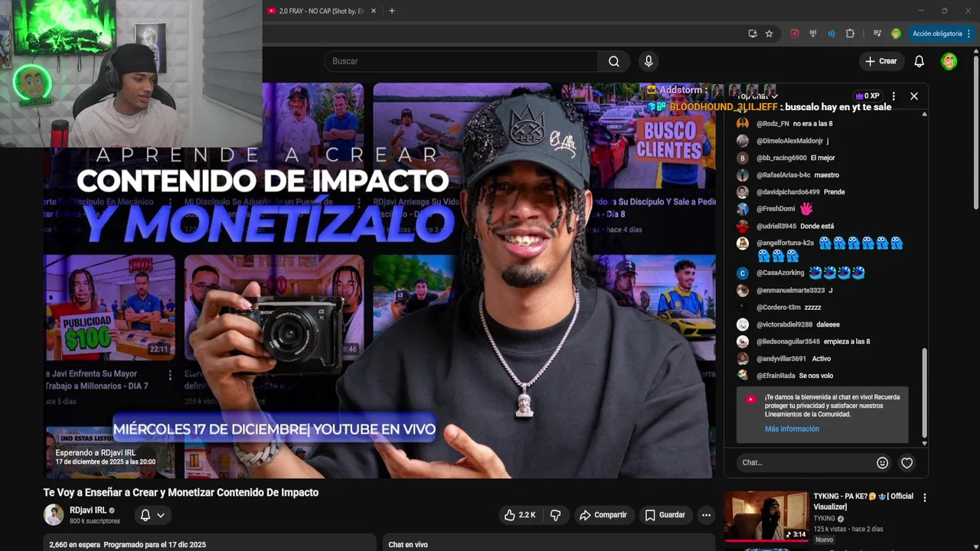Send a heart reaction in chat
The width and height of the screenshot is (980, 551).
[x=907, y=463]
